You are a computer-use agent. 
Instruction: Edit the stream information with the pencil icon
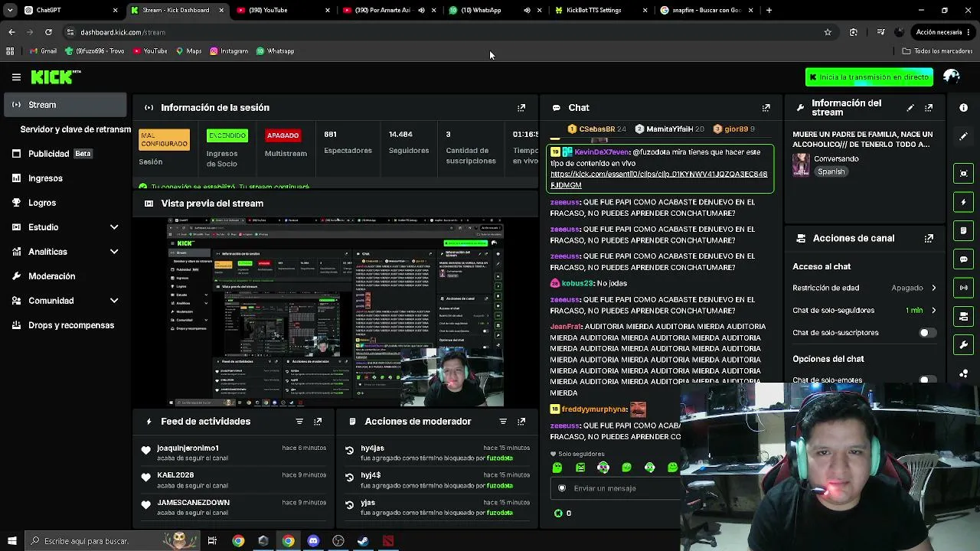pyautogui.click(x=910, y=108)
